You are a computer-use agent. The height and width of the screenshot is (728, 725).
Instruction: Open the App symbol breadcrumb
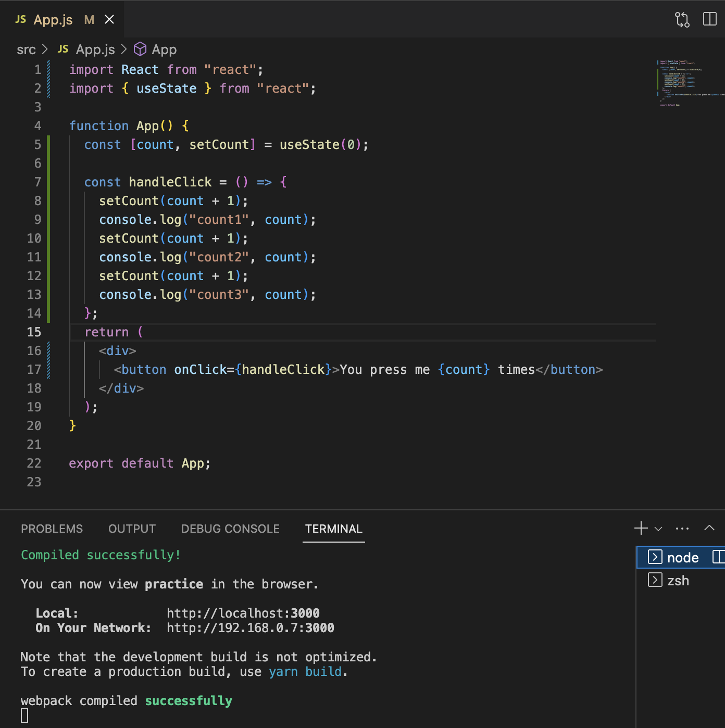(164, 49)
